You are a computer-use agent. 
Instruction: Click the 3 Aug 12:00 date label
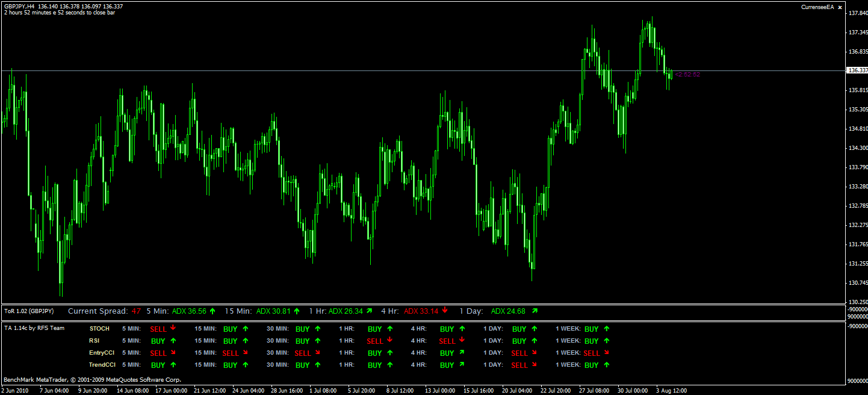coord(670,390)
